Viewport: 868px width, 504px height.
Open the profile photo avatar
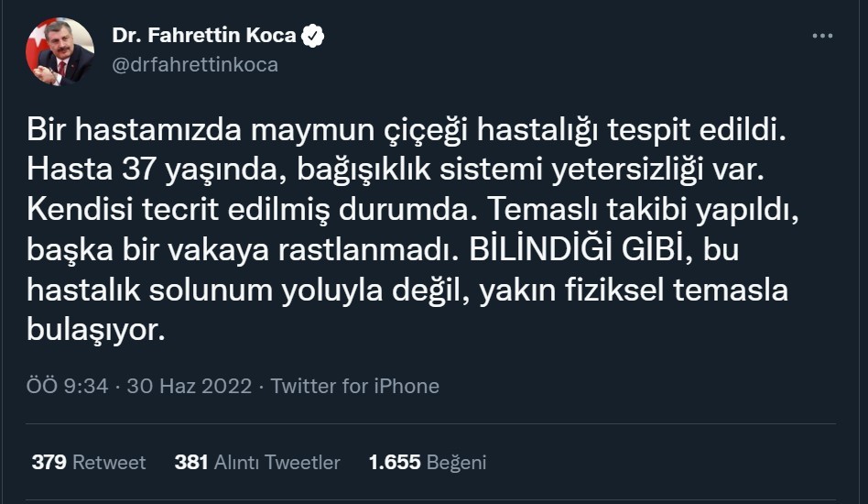click(60, 51)
